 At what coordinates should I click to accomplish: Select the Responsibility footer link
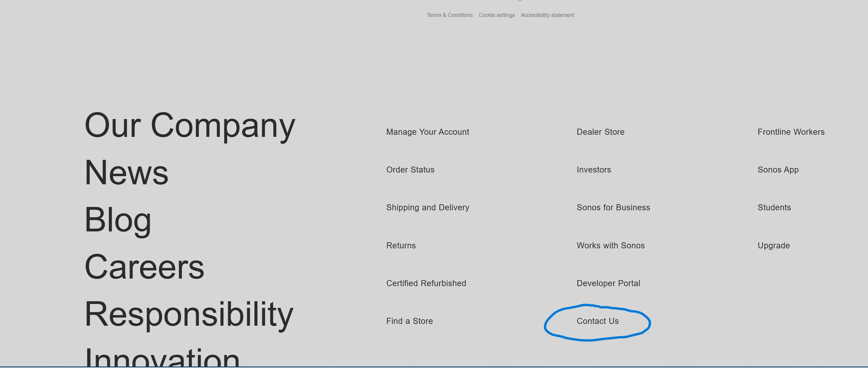point(189,314)
